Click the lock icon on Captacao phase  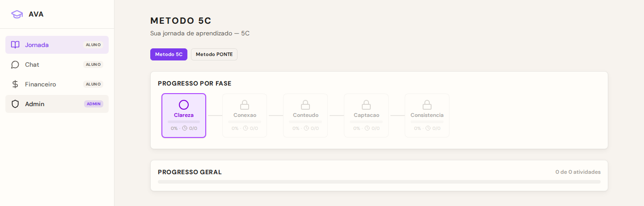pyautogui.click(x=366, y=105)
